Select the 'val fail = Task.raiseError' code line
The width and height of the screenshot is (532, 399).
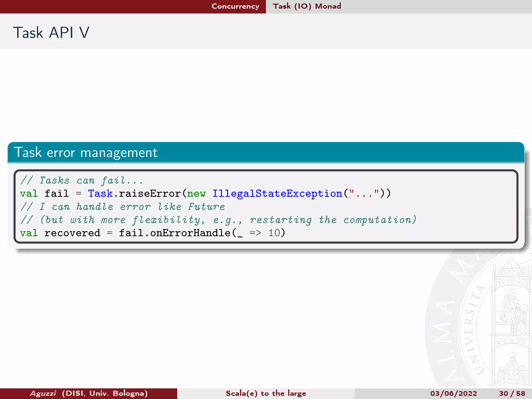click(205, 194)
